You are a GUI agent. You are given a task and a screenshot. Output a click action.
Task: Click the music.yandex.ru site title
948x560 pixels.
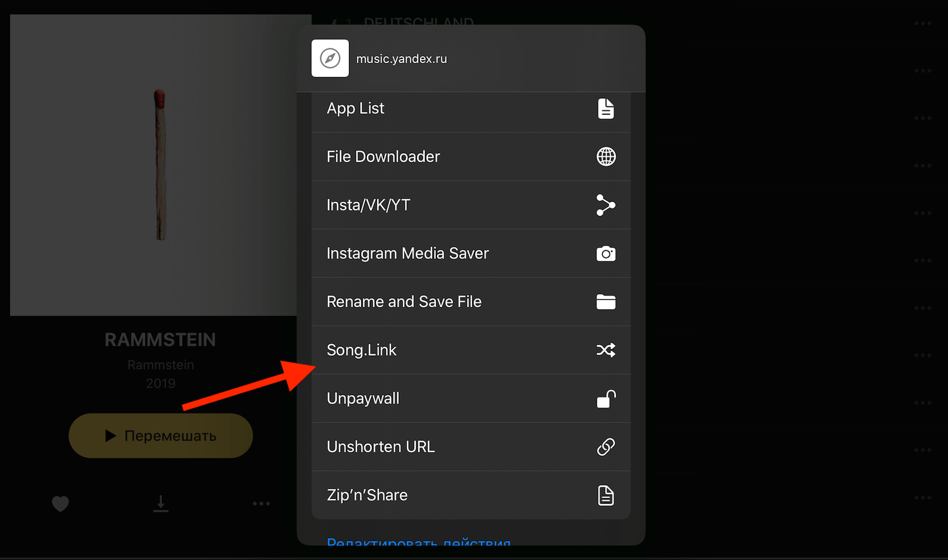click(401, 59)
